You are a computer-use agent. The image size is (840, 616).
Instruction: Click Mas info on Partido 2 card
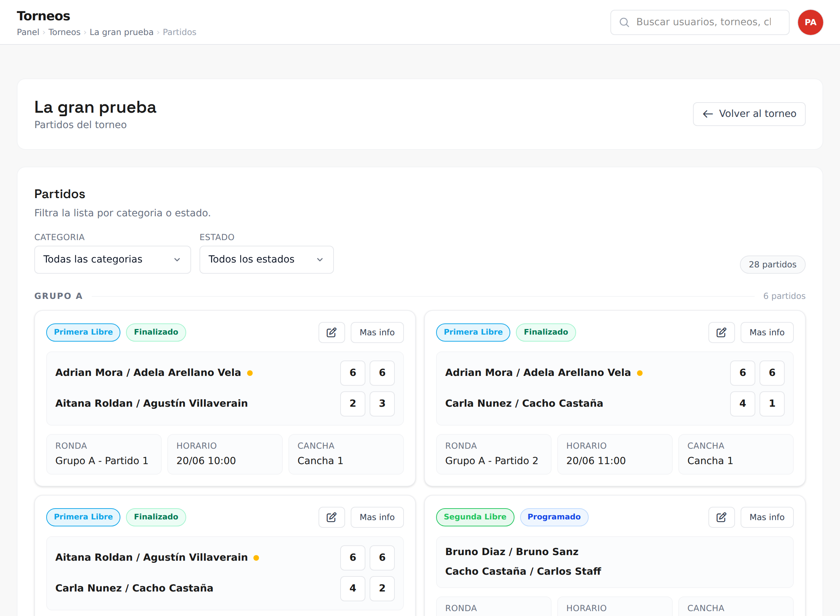coord(767,332)
